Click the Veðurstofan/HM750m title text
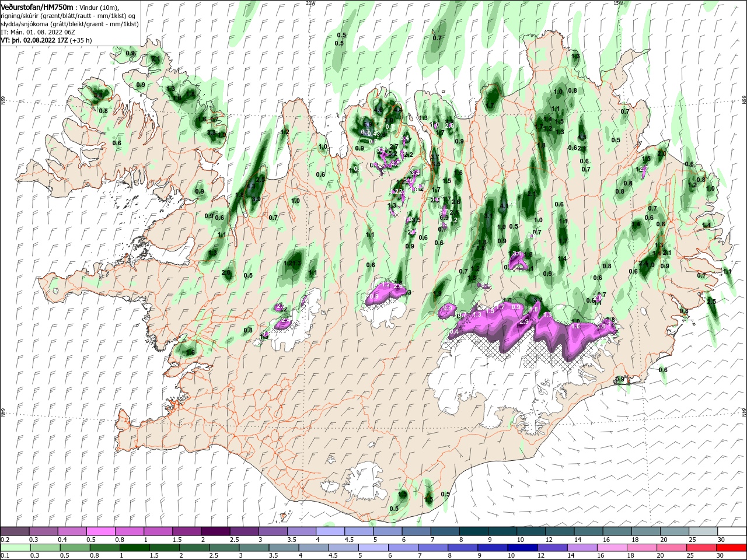Viewport: 747px width, 560px height. 36,7
